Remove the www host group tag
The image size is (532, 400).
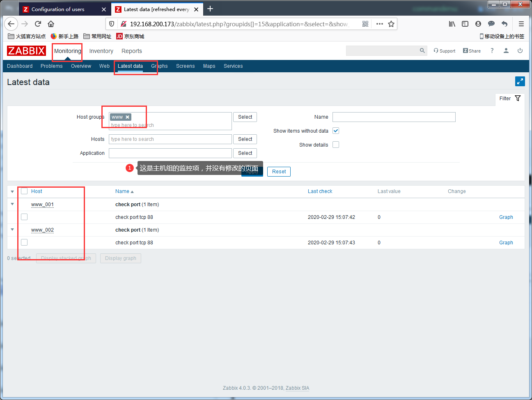click(128, 117)
